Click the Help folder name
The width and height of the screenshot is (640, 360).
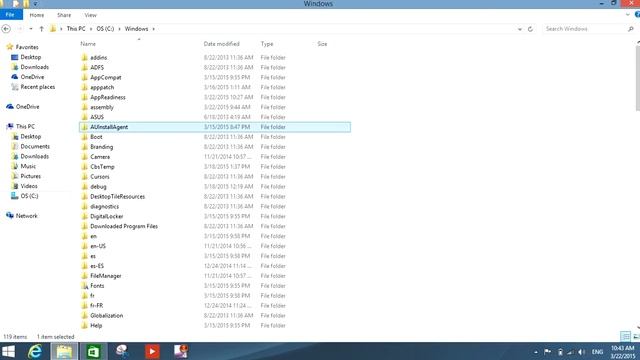click(x=96, y=325)
